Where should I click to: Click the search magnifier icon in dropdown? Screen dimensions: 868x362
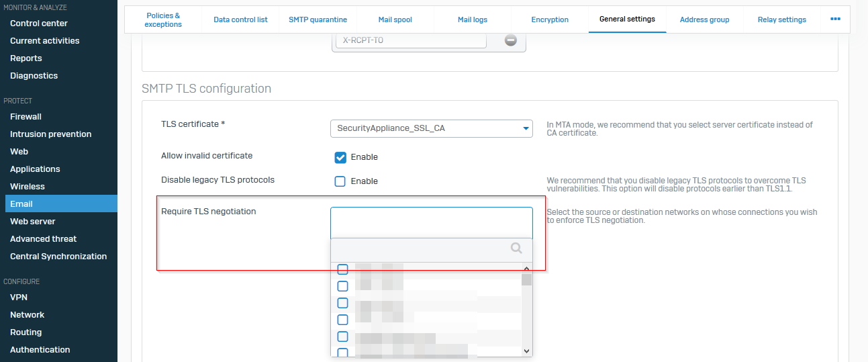(516, 248)
